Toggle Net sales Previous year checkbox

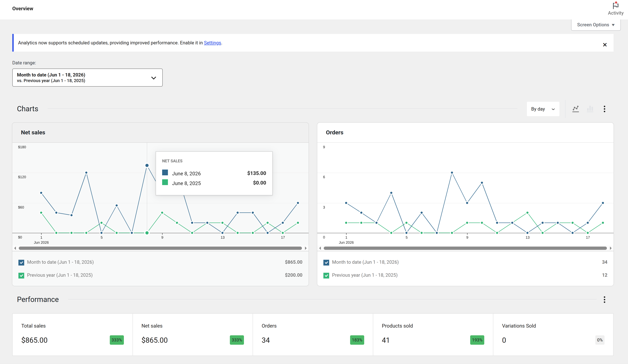21,275
